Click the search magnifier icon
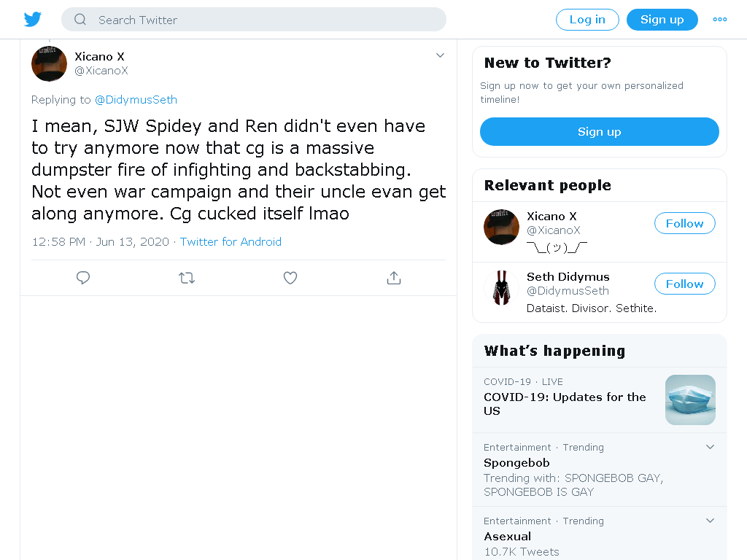 point(80,20)
